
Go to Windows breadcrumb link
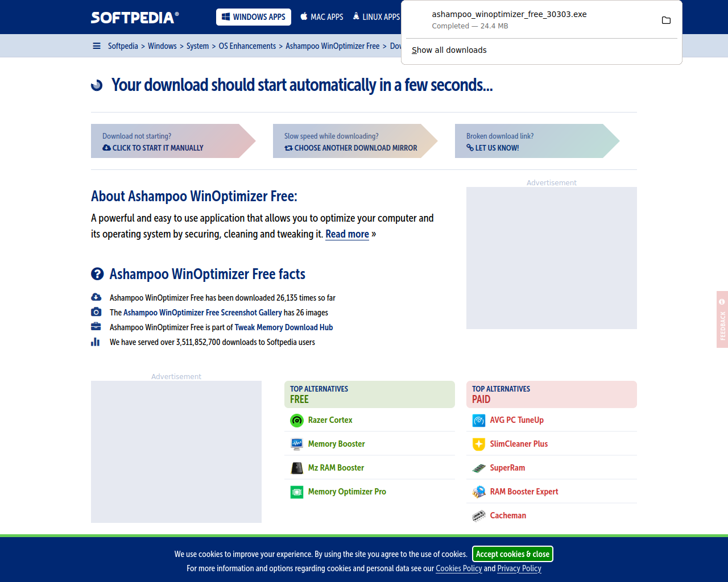pyautogui.click(x=162, y=46)
